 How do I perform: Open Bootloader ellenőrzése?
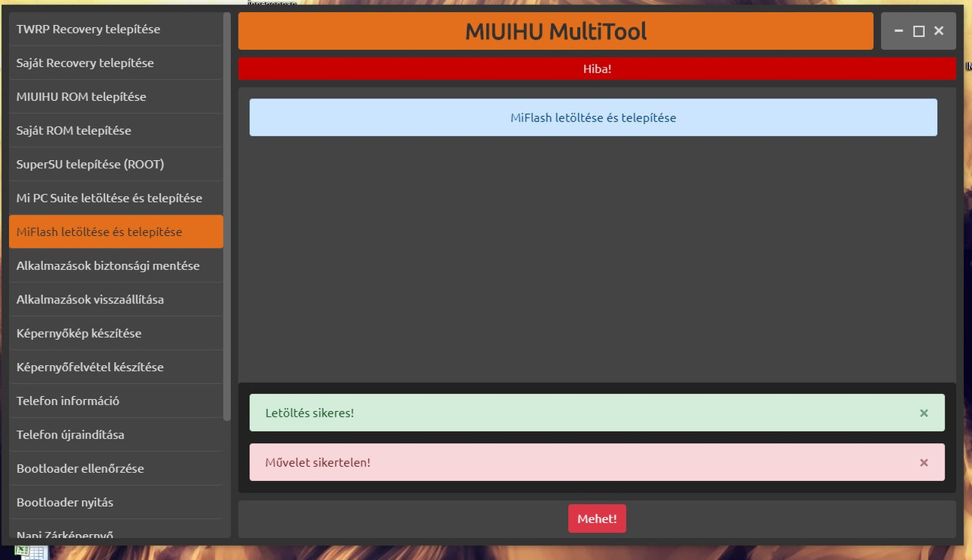[x=116, y=468]
